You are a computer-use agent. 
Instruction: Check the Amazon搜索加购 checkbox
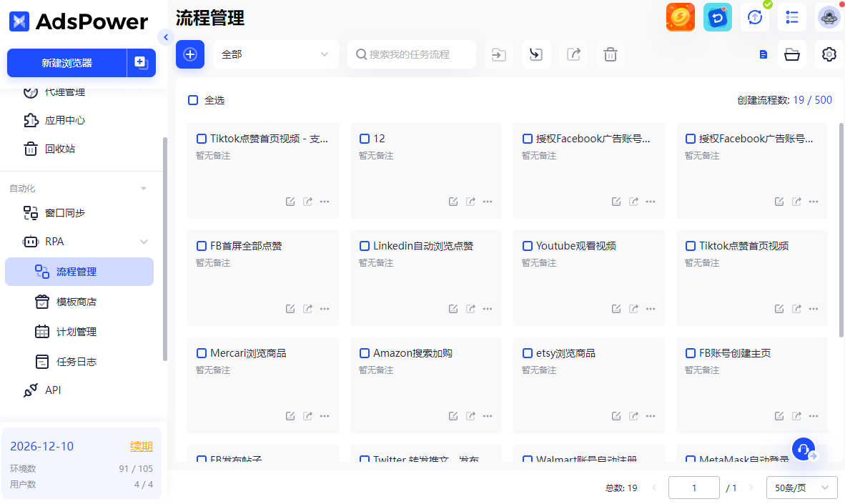365,353
